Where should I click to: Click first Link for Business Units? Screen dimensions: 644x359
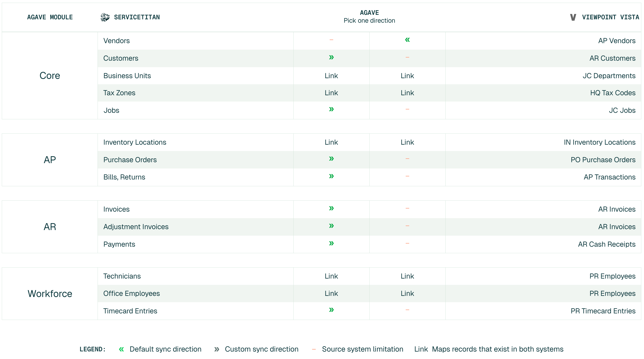coord(331,76)
